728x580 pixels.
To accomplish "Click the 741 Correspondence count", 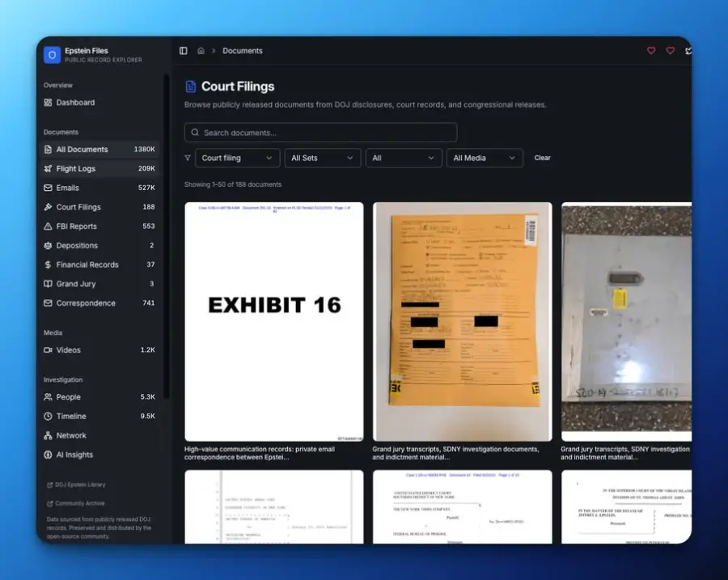I will click(x=149, y=303).
